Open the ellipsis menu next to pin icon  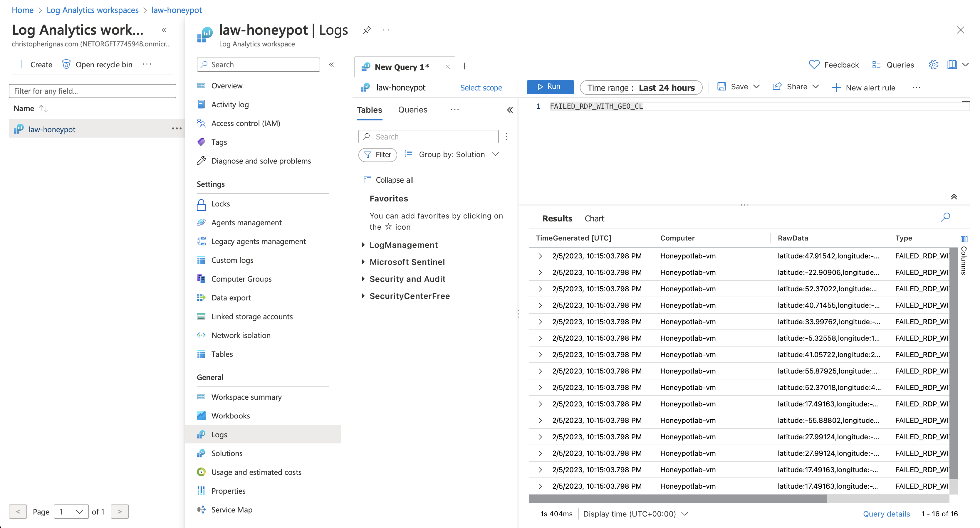[386, 30]
